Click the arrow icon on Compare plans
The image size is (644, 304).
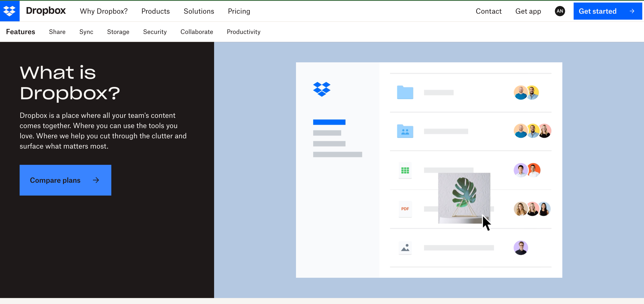pos(96,180)
